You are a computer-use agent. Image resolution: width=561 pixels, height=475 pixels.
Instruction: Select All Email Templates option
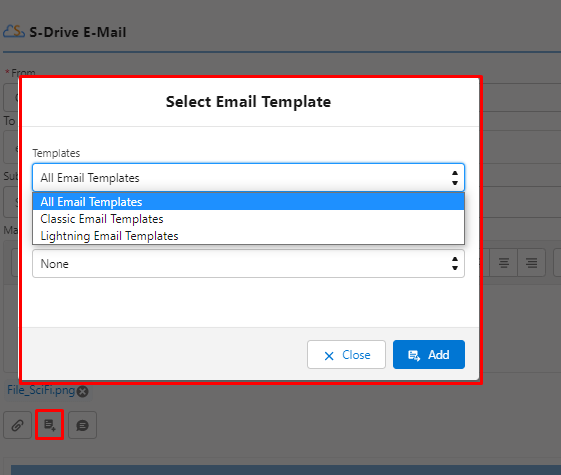pos(248,201)
